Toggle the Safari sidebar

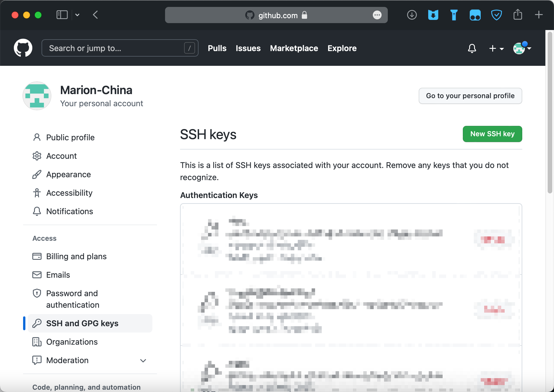click(x=62, y=15)
